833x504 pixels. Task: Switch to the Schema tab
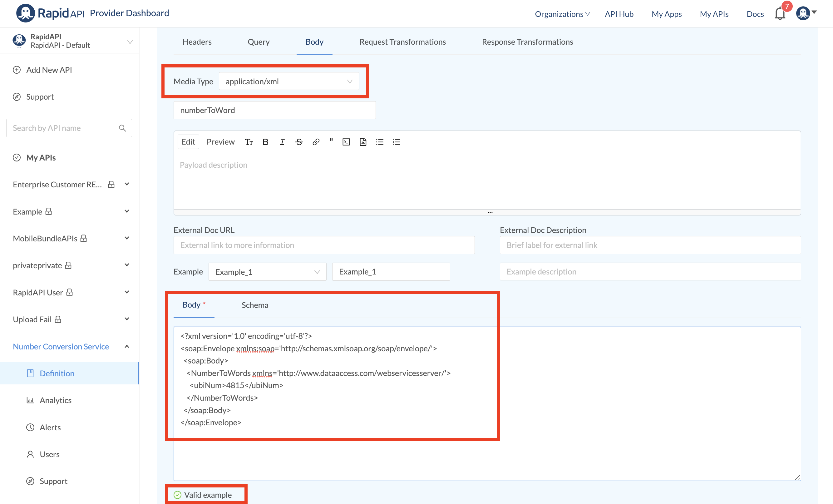254,305
